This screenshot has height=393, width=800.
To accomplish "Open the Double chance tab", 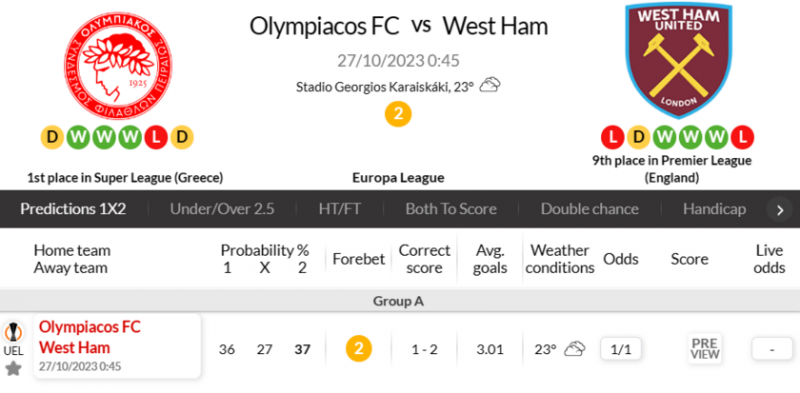I will click(x=590, y=209).
